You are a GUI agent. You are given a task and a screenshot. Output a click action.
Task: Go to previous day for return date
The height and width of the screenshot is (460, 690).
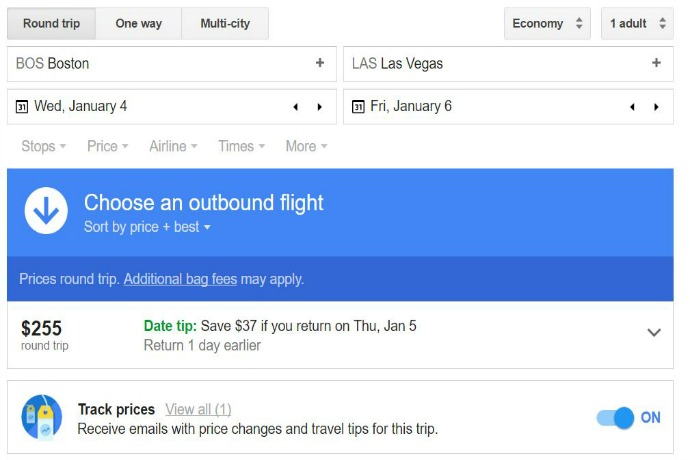coord(632,107)
